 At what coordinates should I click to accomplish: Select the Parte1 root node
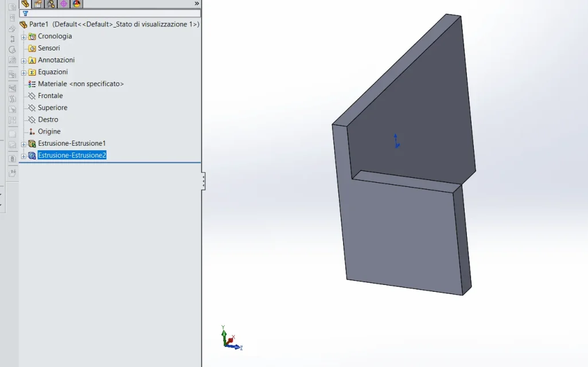click(110, 24)
